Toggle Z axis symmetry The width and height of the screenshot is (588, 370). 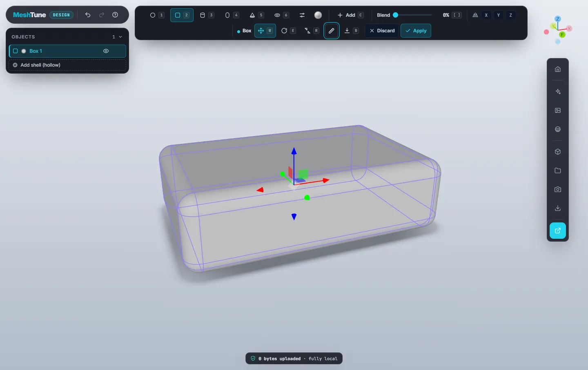point(511,15)
